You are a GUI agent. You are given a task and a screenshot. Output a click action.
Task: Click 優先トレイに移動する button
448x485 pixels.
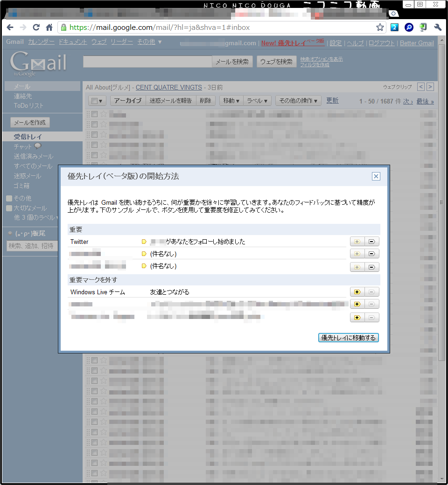coord(348,338)
